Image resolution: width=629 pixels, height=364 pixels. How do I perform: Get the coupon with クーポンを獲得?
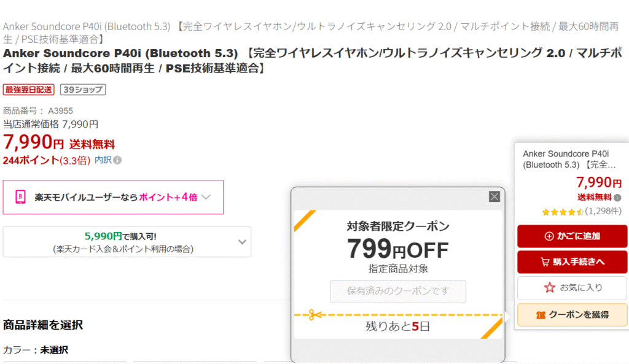click(572, 315)
